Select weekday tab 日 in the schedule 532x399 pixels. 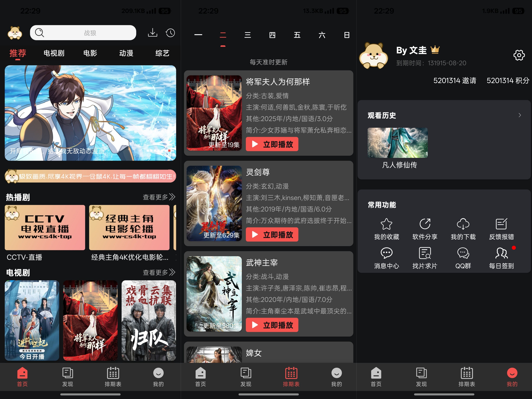pos(347,35)
